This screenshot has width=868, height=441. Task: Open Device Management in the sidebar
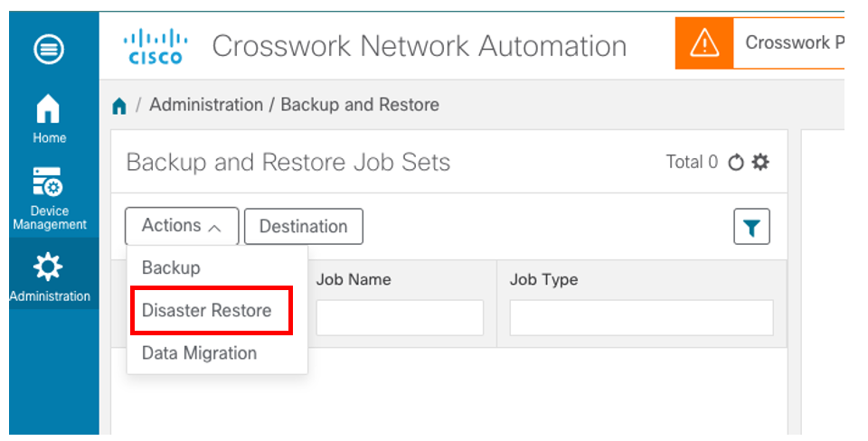click(50, 199)
